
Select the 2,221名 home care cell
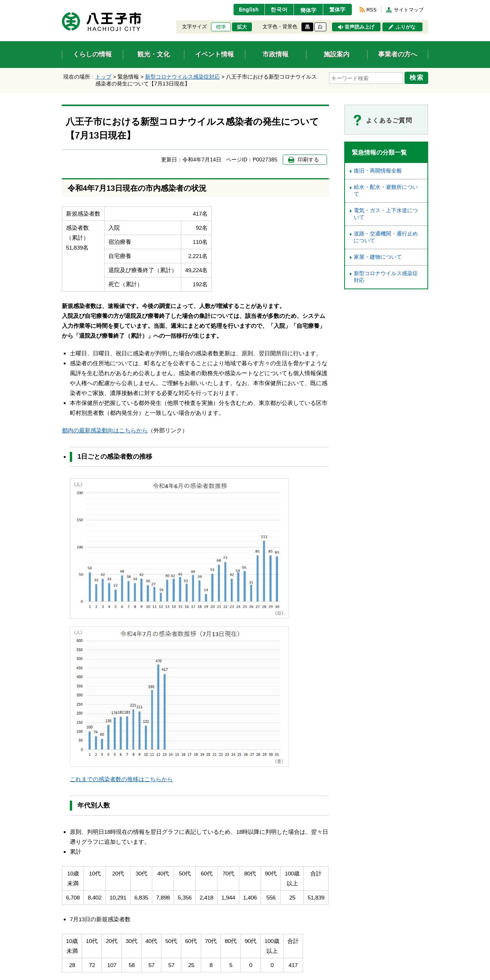pyautogui.click(x=196, y=256)
